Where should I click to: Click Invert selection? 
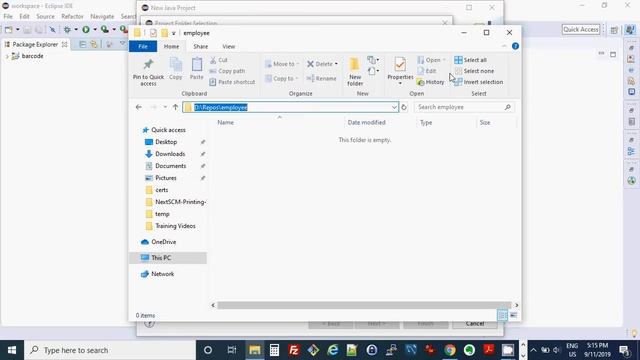tap(478, 82)
